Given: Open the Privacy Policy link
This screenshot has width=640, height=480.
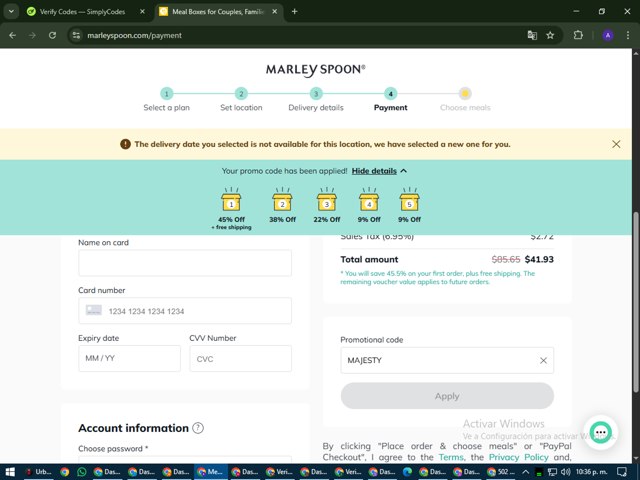Looking at the screenshot, I should point(519,457).
